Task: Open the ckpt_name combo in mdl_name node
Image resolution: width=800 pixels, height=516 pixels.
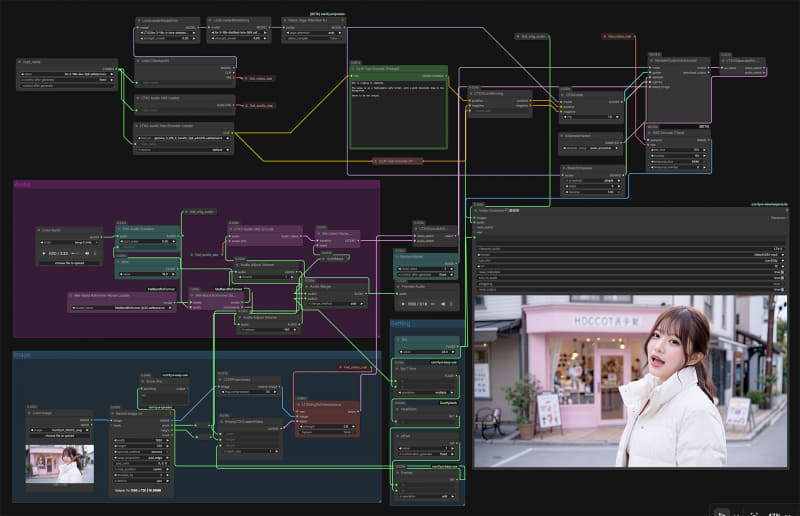Action: pyautogui.click(x=67, y=74)
